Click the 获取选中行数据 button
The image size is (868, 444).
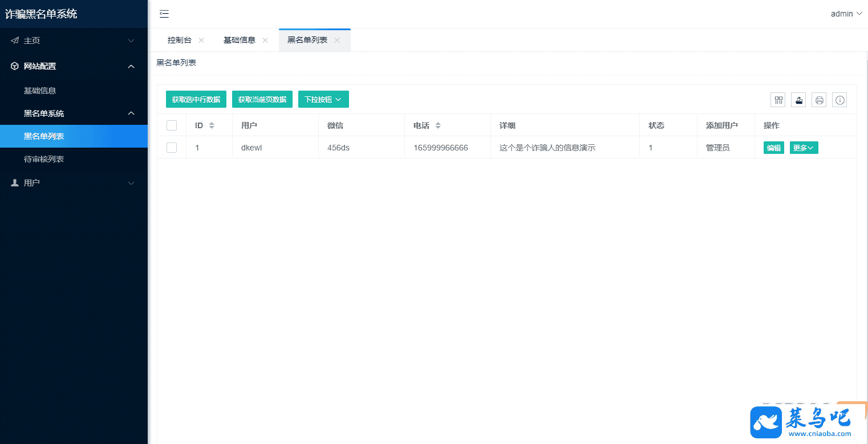tap(196, 100)
